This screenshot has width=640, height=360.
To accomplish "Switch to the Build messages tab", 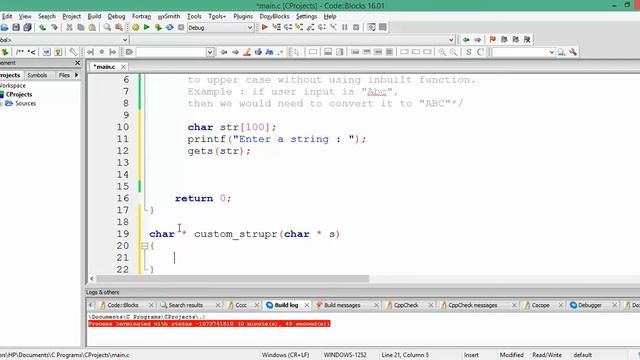I will 342,305.
